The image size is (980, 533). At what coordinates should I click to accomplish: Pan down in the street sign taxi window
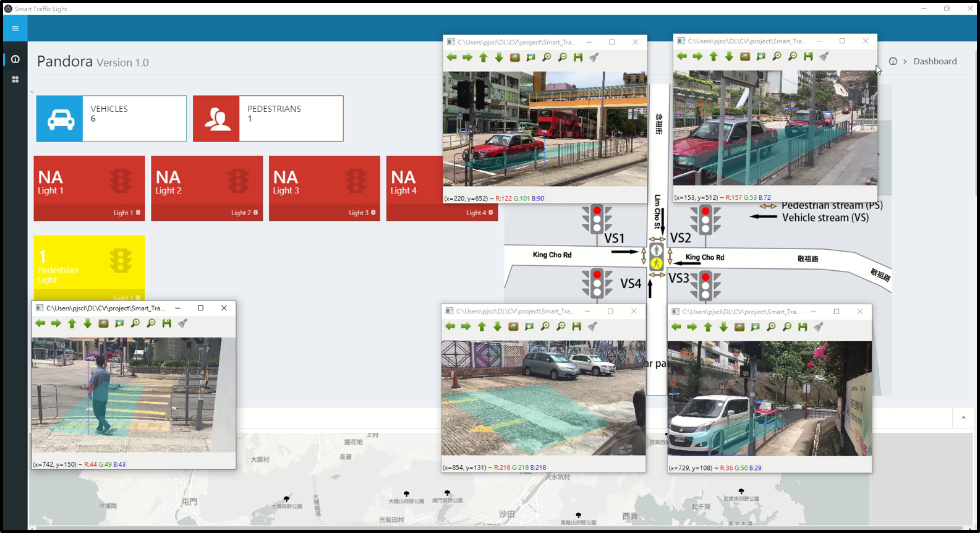729,56
